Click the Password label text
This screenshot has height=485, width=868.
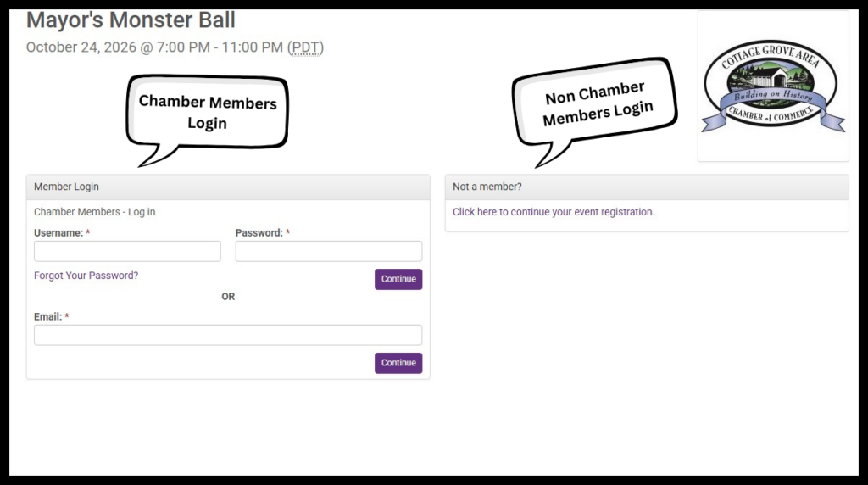click(259, 233)
